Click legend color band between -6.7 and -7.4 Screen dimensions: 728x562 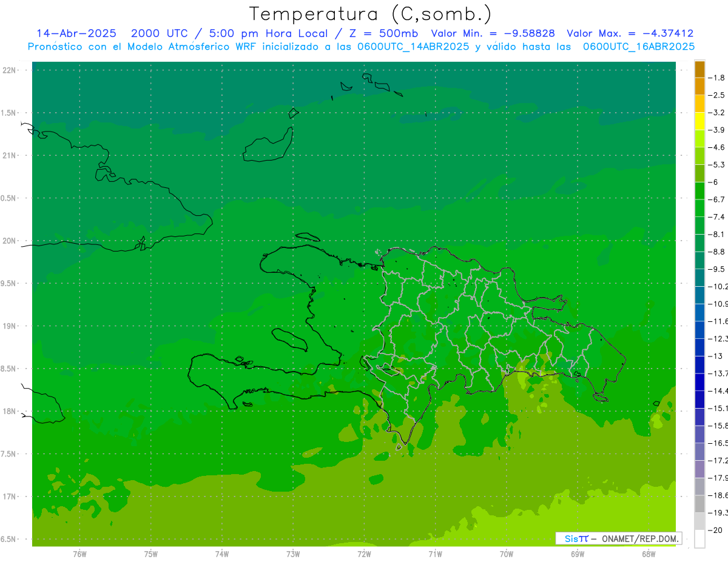[699, 208]
